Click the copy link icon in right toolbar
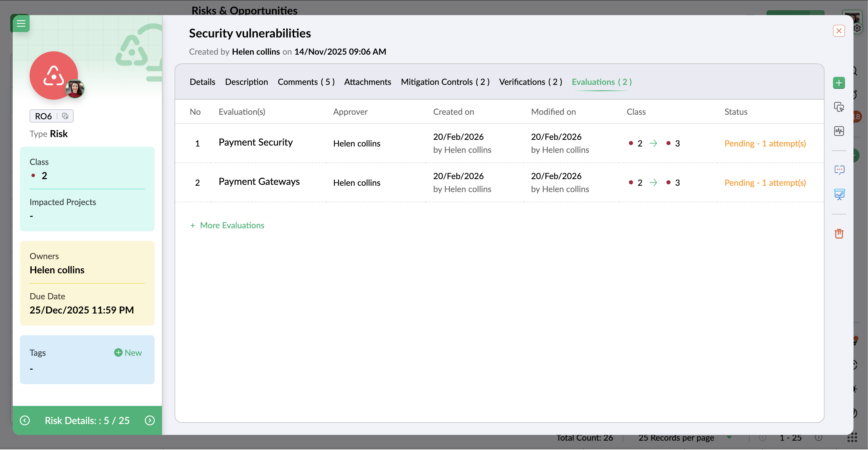The image size is (868, 450). click(839, 107)
